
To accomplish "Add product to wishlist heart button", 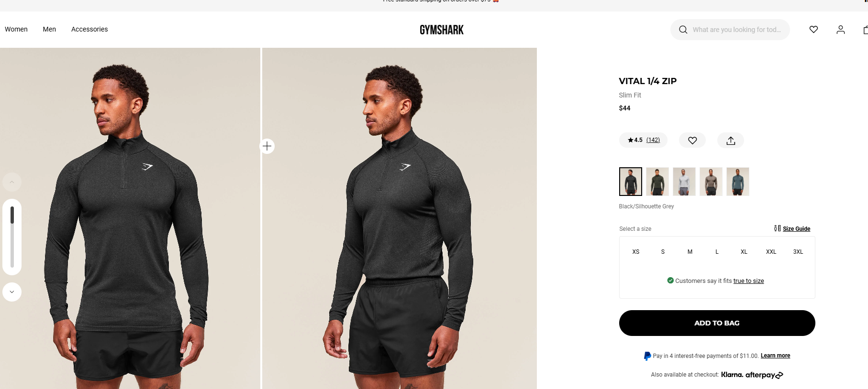I will [692, 140].
